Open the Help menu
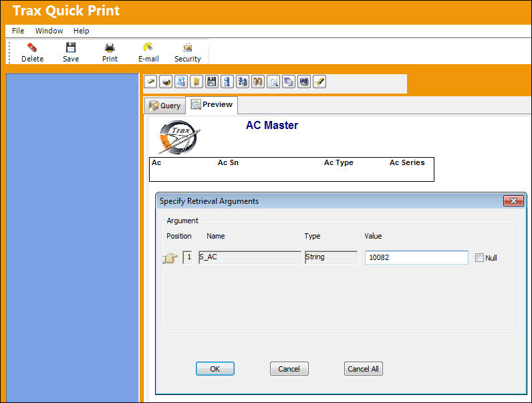The width and height of the screenshot is (532, 403). [81, 31]
